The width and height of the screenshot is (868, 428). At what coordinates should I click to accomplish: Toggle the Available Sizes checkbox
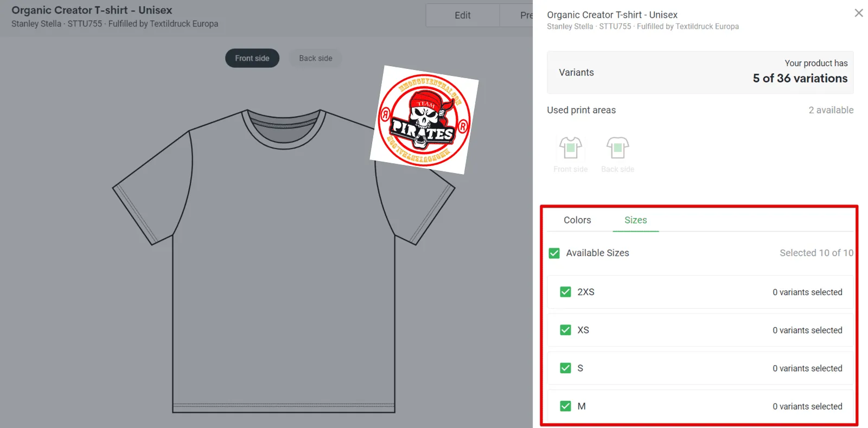point(554,253)
